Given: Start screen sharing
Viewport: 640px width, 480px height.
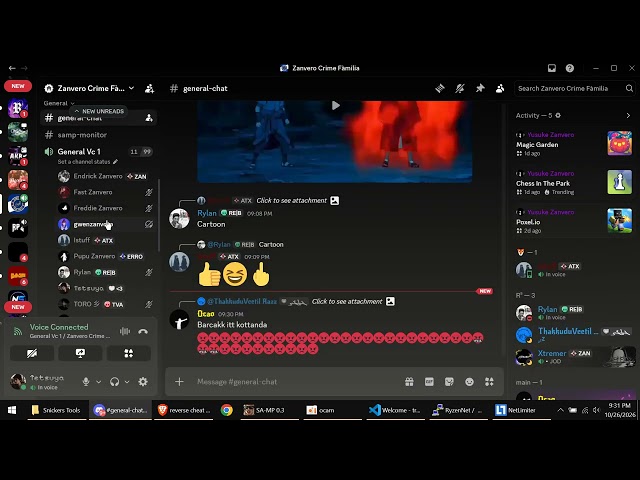Looking at the screenshot, I should pyautogui.click(x=80, y=353).
